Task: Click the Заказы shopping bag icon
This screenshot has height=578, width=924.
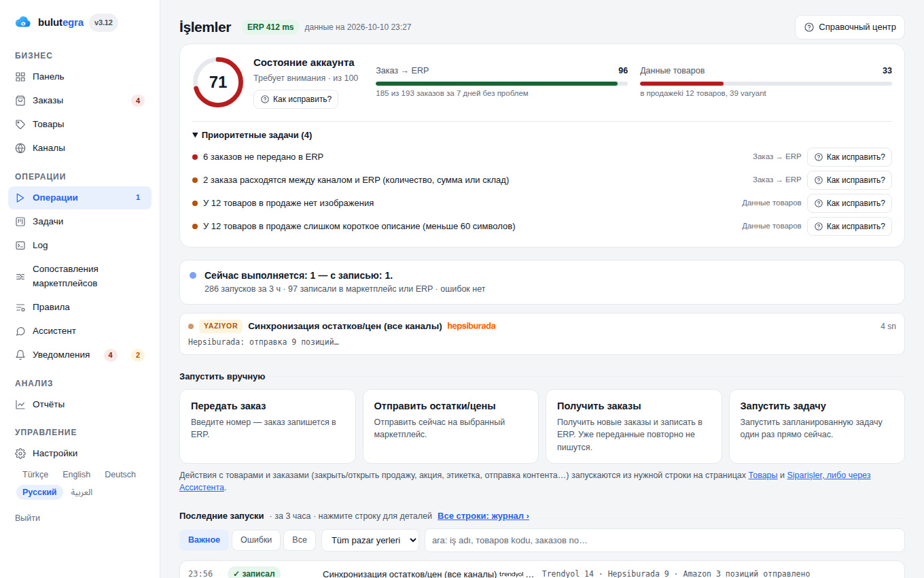Action: [x=20, y=101]
